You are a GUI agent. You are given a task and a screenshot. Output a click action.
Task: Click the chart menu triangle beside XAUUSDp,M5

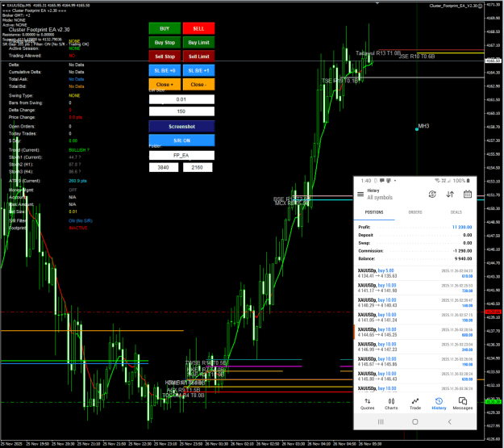coord(3,5)
